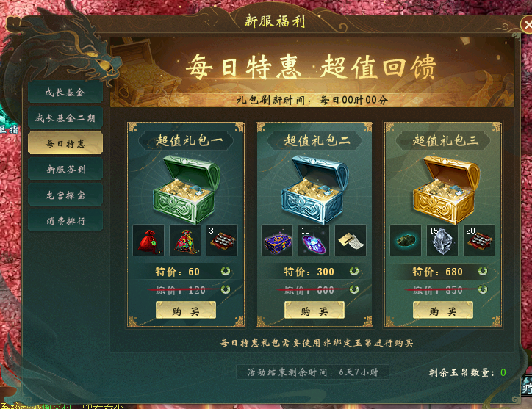Switch to the 成长基金 tab

pyautogui.click(x=65, y=93)
